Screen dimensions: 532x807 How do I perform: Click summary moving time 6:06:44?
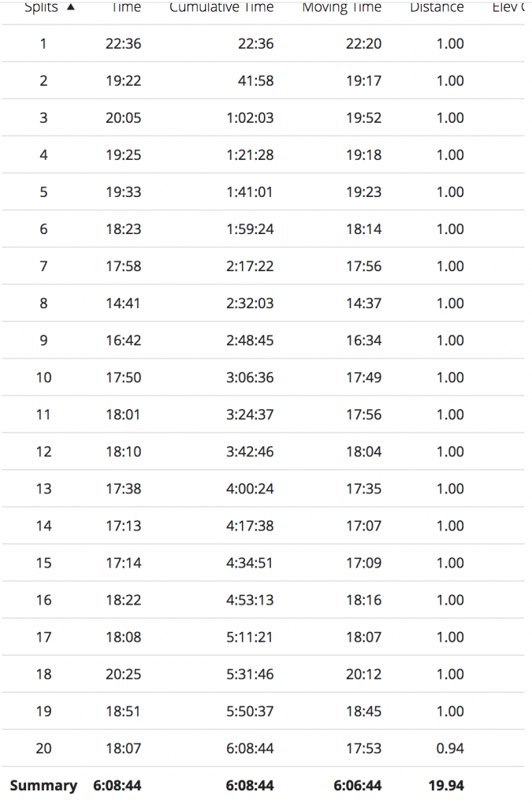pos(358,786)
